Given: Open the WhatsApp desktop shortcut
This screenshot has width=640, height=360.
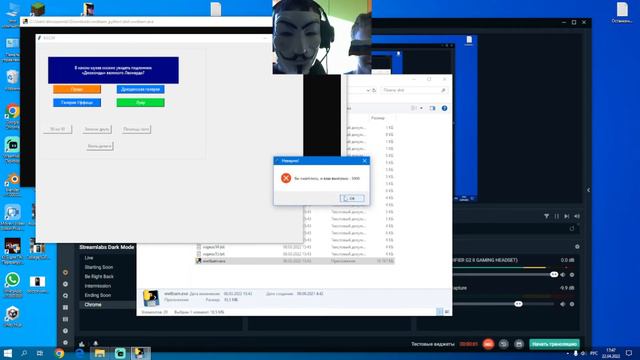Looking at the screenshot, I should coord(12,284).
